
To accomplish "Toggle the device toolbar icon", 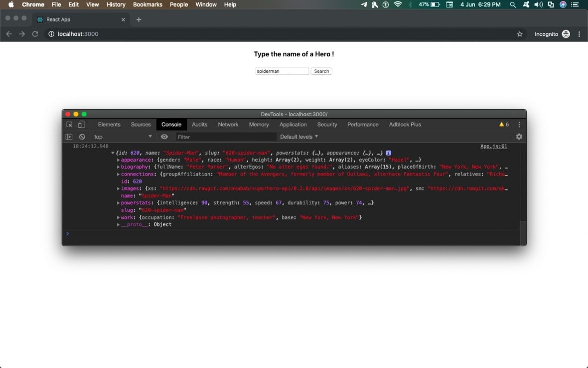I will click(x=81, y=125).
